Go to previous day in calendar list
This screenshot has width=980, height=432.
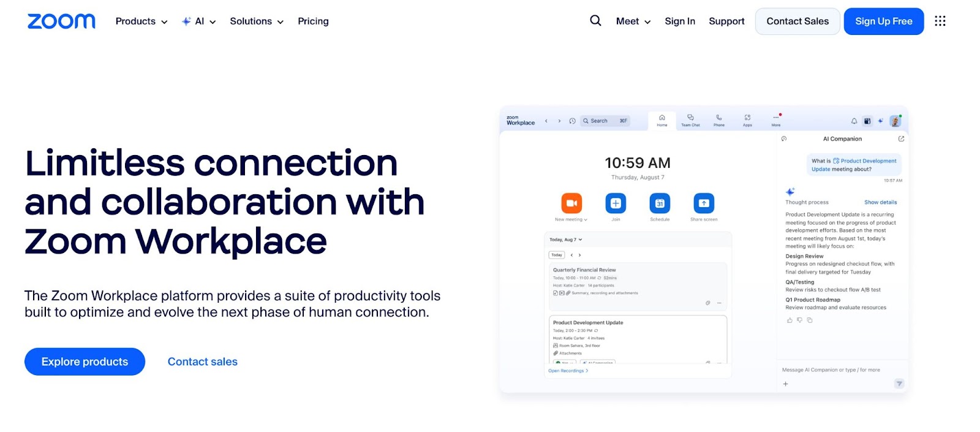pyautogui.click(x=572, y=255)
